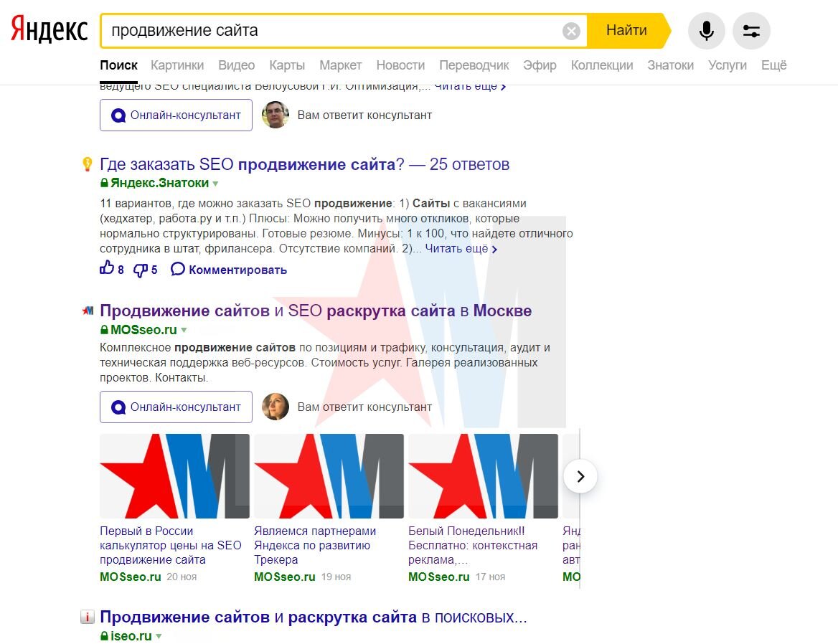Open search settings sliders icon
Viewport: 838px width, 644px height.
[x=751, y=31]
